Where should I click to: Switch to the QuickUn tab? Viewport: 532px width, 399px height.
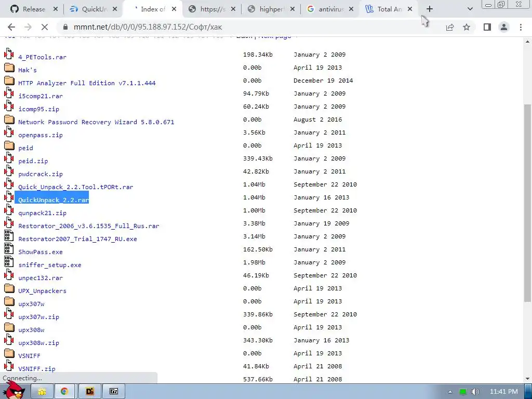(x=94, y=9)
